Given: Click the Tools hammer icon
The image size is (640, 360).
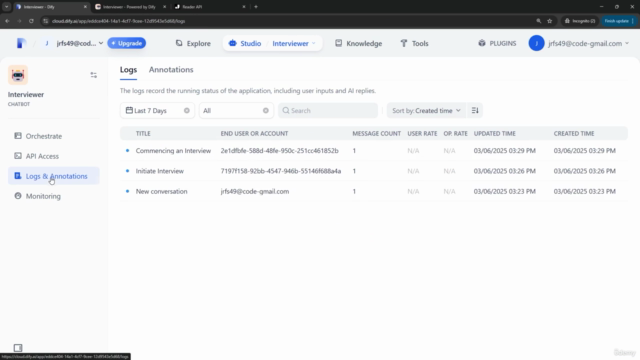Looking at the screenshot, I should coord(404,43).
